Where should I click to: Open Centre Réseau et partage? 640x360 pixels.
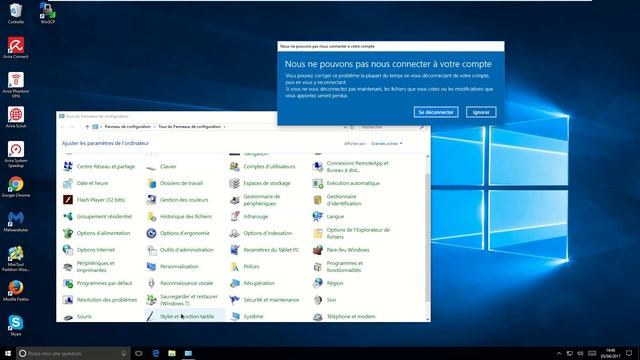99,167
